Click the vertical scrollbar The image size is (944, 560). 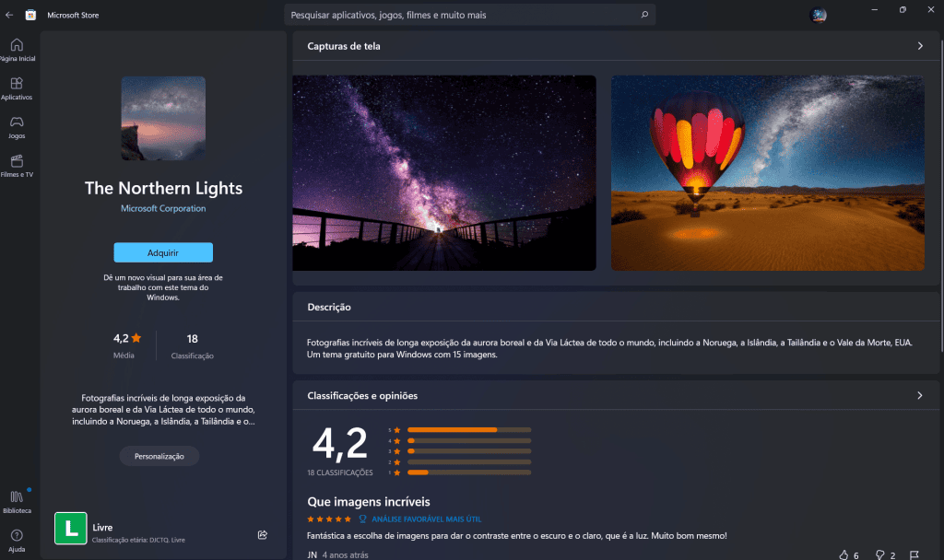pos(941,195)
